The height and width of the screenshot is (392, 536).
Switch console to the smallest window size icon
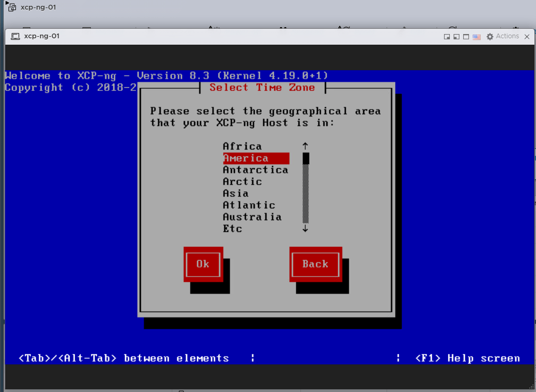click(x=447, y=37)
